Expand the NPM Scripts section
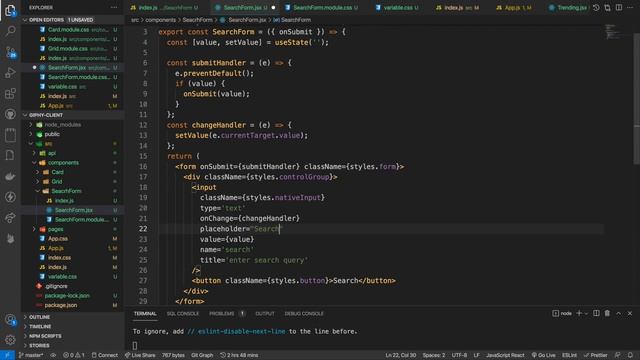 [73, 336]
